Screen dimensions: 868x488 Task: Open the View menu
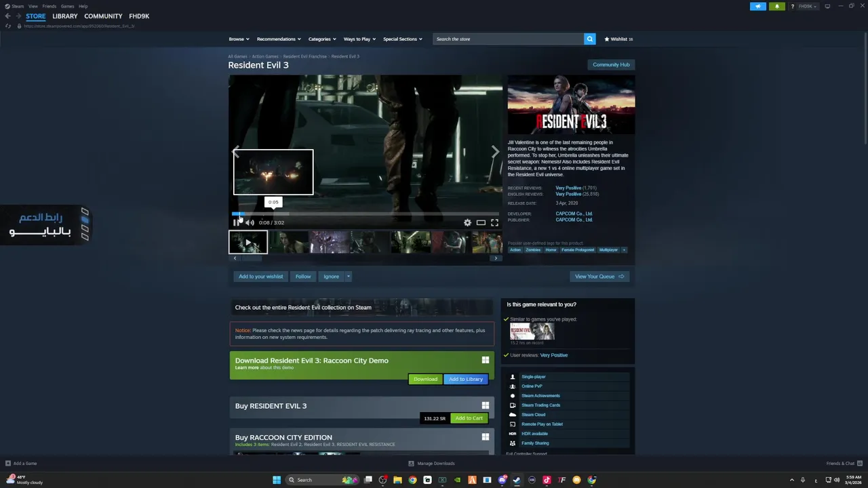click(33, 6)
